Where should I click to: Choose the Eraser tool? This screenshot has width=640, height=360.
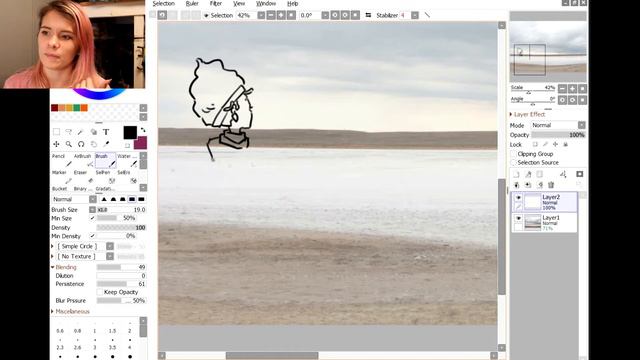pyautogui.click(x=83, y=177)
